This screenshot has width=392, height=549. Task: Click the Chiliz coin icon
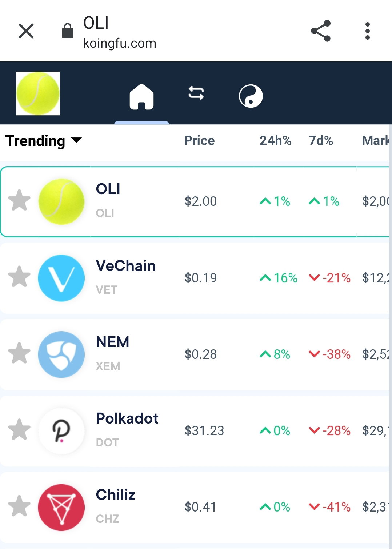click(x=61, y=507)
